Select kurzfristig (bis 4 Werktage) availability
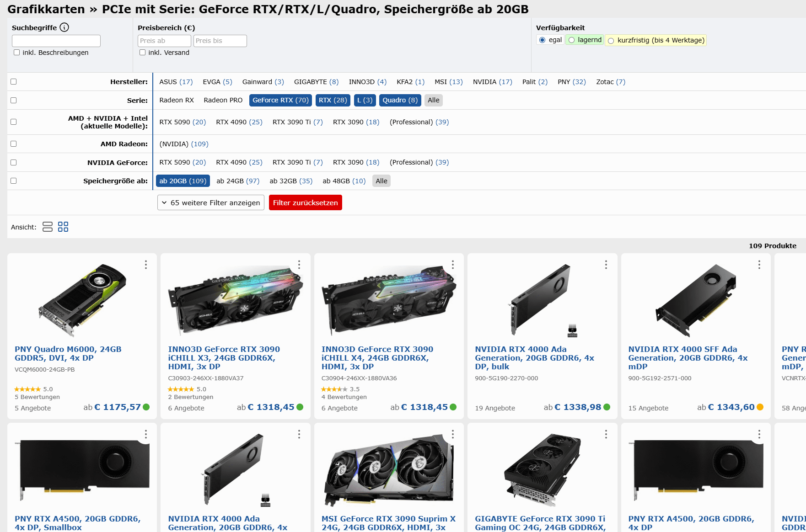The image size is (806, 532). [x=656, y=40]
